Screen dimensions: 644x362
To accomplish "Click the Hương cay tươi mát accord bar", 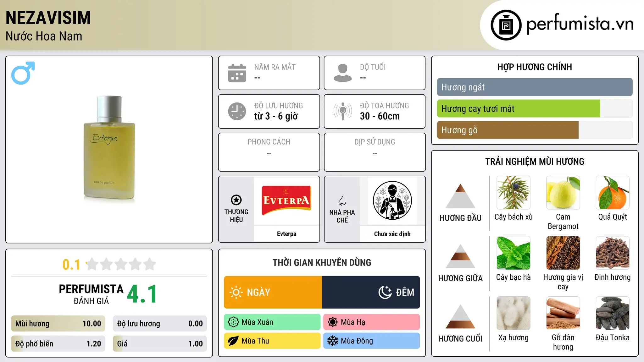I will pos(535,109).
